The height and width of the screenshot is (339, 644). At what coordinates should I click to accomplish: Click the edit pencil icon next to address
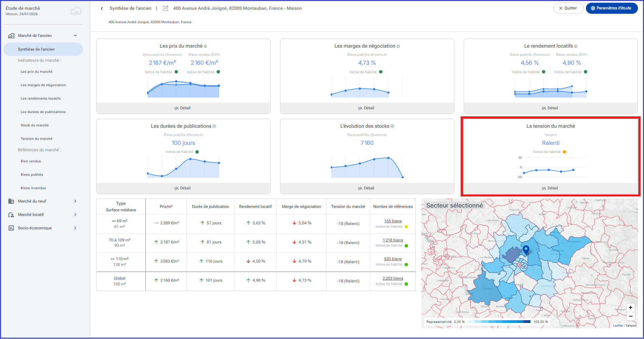pos(166,8)
